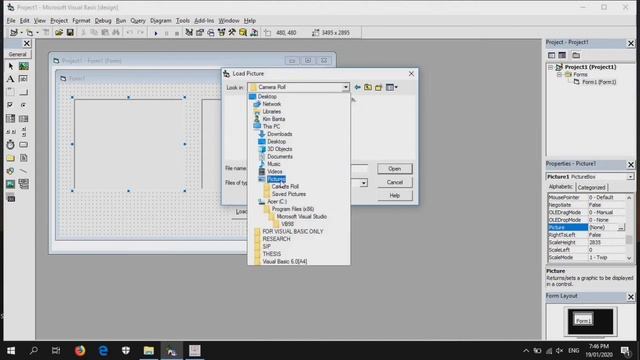Click Help button in Load Picture
The width and height of the screenshot is (640, 360).
[x=394, y=196]
